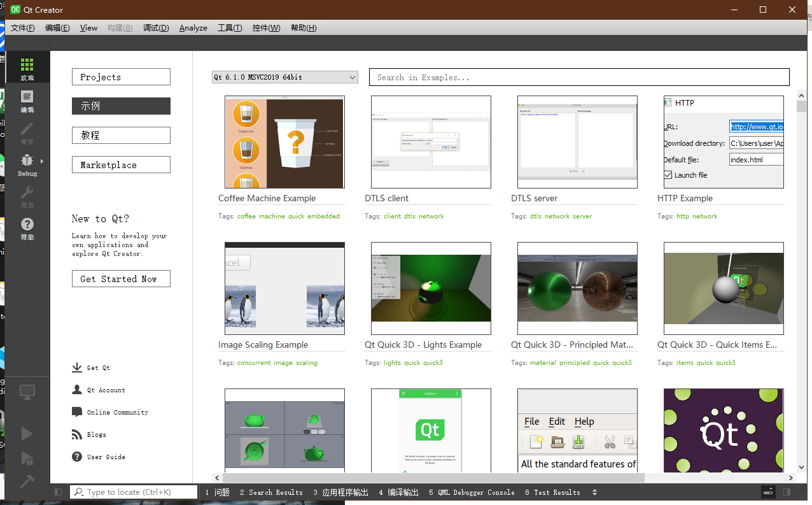
Task: Open the DTLS server example thumbnail
Action: 577,142
